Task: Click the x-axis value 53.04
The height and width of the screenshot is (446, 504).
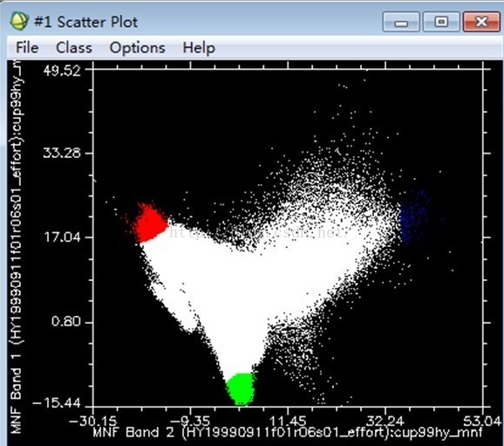Action: 483,421
